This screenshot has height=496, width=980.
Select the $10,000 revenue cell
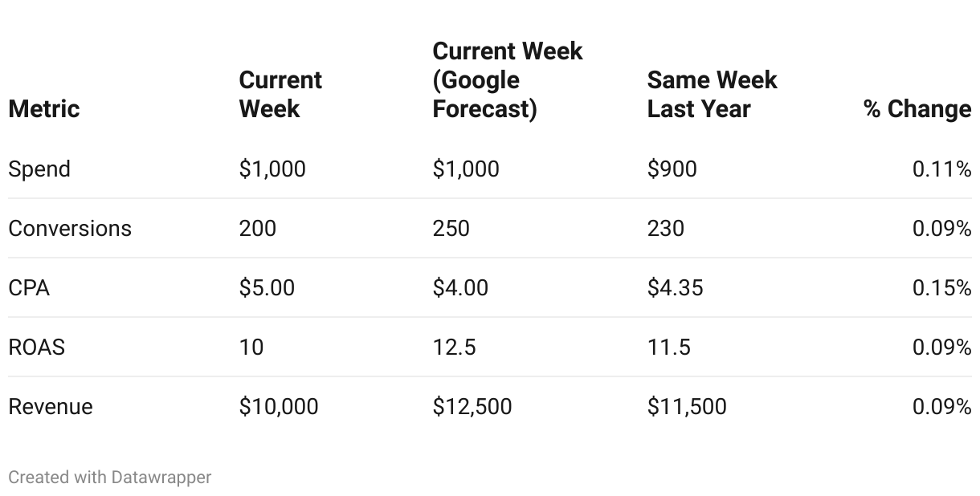279,406
